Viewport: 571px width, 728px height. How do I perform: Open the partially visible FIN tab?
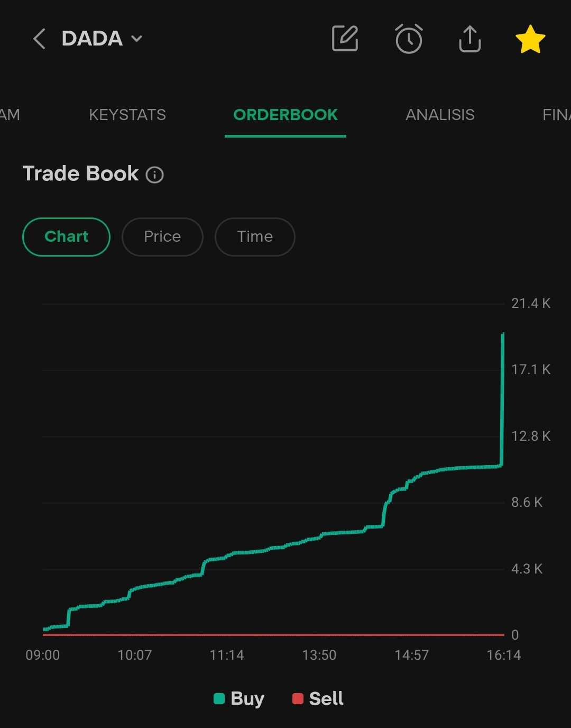556,115
